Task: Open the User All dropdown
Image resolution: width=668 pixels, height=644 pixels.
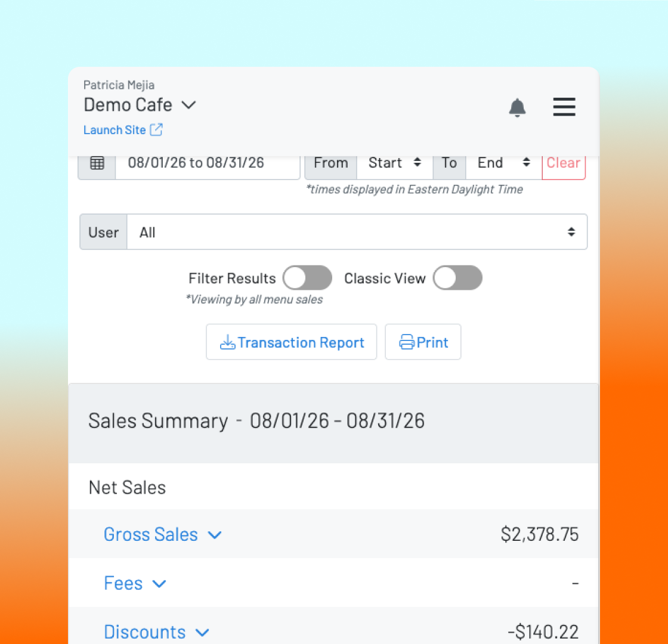Action: [x=357, y=232]
